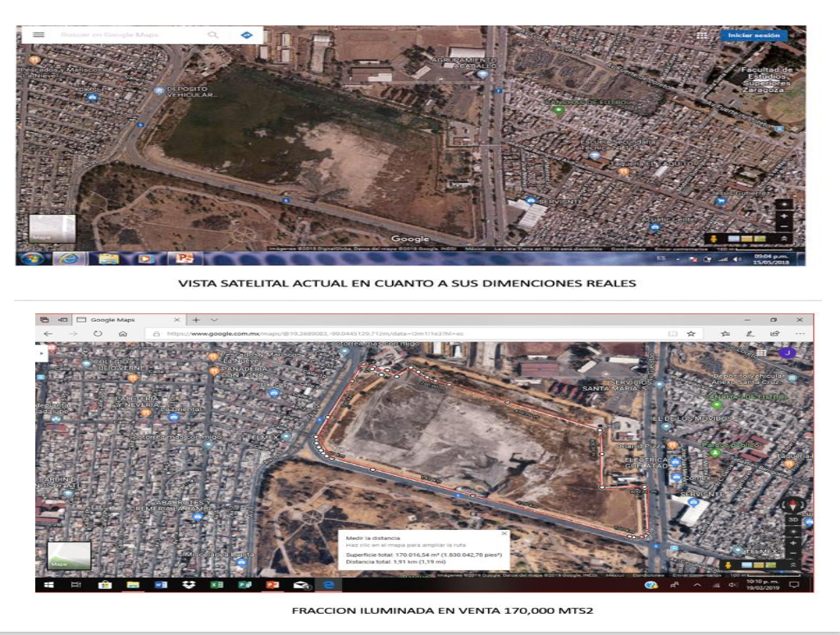Viewport: 840px width, 635px height.
Task: Click Refresh button in Edge toolbar
Action: tap(98, 334)
